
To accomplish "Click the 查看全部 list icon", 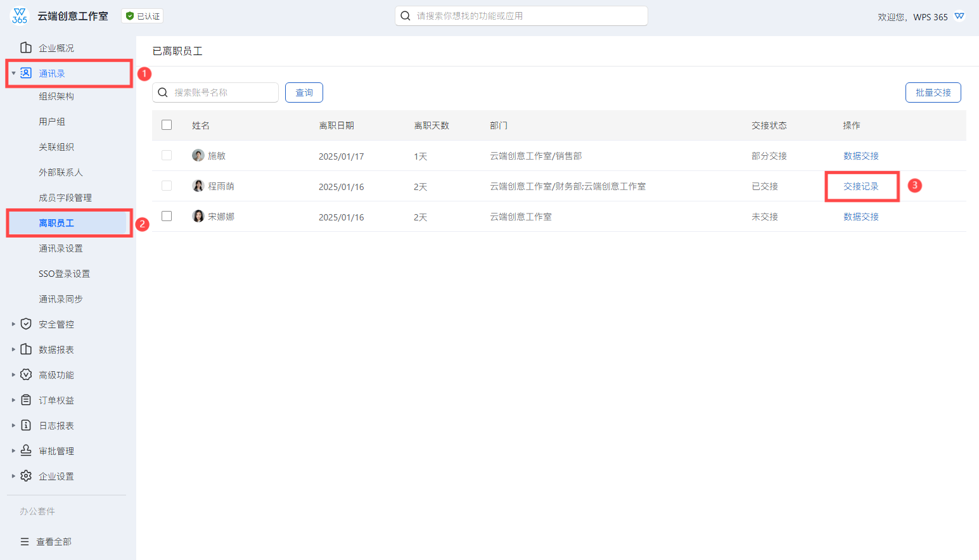I will (x=25, y=542).
